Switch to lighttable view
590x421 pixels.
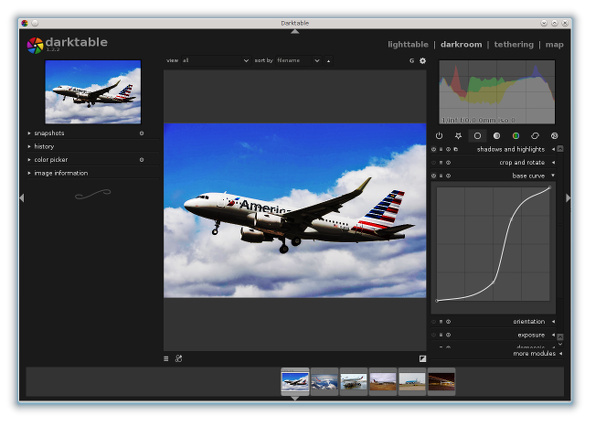tap(408, 44)
